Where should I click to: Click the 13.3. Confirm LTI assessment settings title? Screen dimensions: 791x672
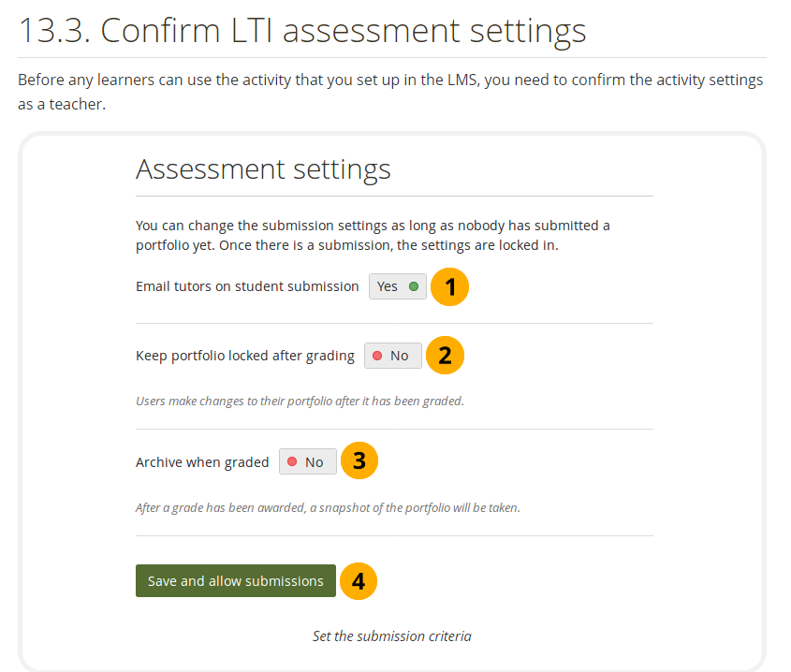pos(302,31)
